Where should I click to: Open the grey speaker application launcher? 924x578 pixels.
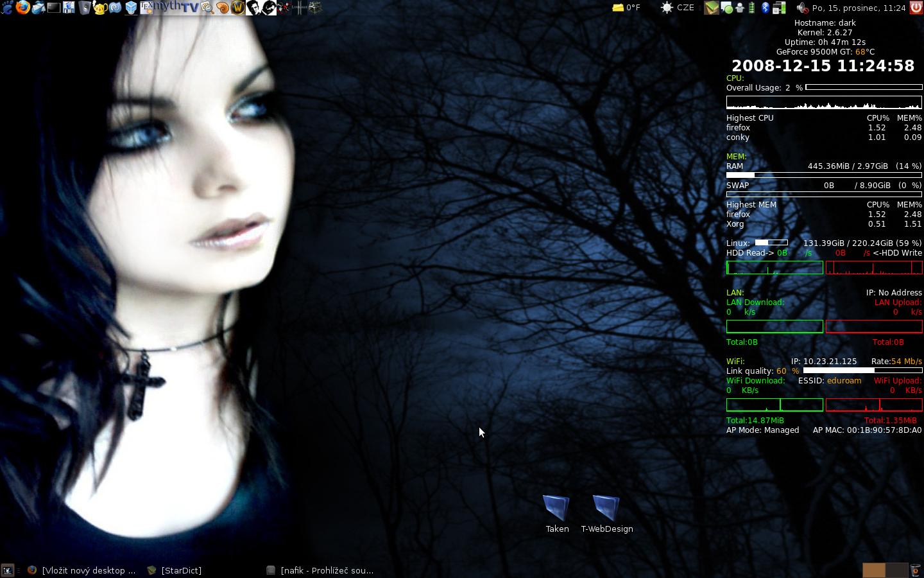(85, 8)
